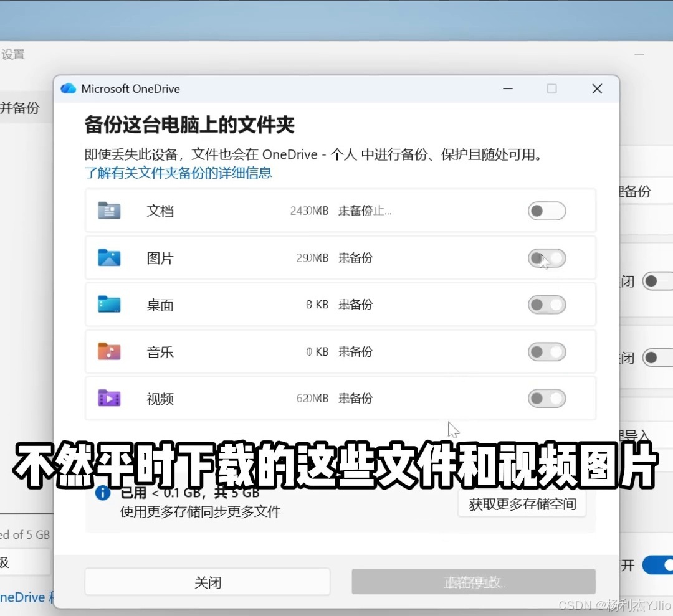
Task: Click the Desktop (桌面) folder icon
Action: coord(109,304)
